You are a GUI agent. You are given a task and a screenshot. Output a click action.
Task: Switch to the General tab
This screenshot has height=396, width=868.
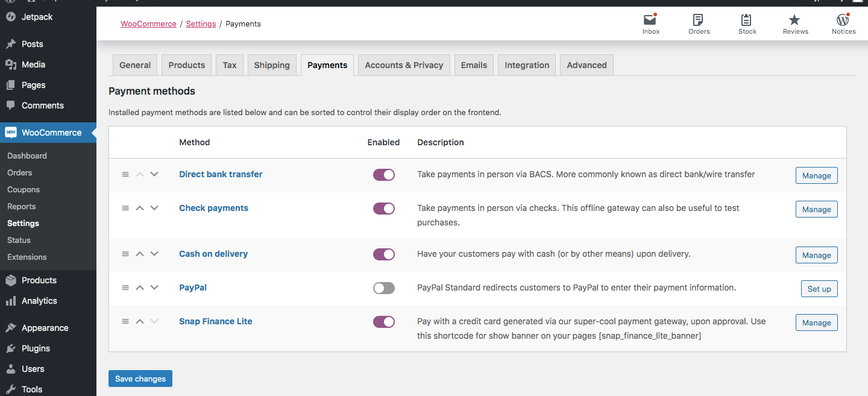(x=135, y=65)
